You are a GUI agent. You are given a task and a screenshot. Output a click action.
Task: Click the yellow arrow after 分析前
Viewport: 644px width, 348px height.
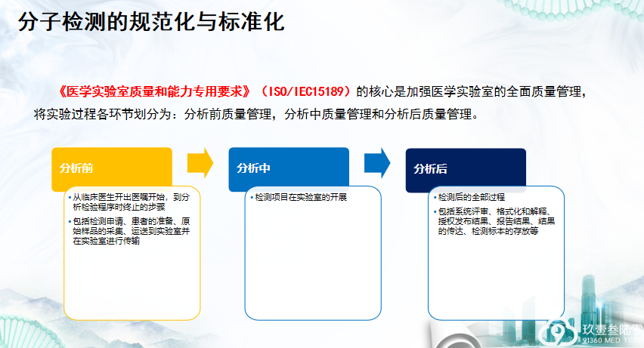click(200, 162)
